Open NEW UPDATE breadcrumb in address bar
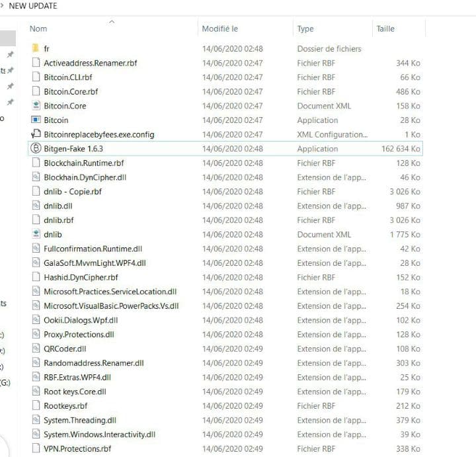This screenshot has height=457, width=476. tap(32, 6)
